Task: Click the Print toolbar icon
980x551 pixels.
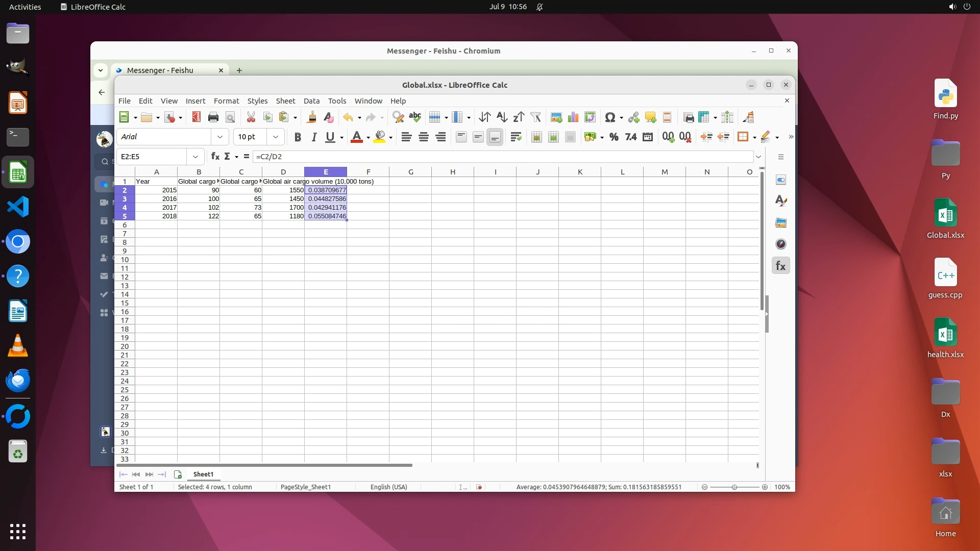Action: [x=213, y=117]
